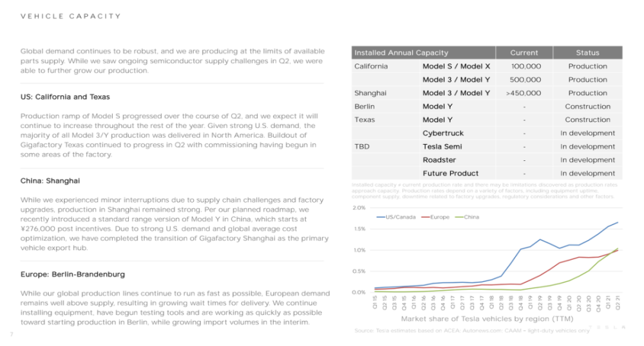Select the 'VEHICLE CAPACITY' slide title
The width and height of the screenshot is (644, 346).
pos(71,16)
